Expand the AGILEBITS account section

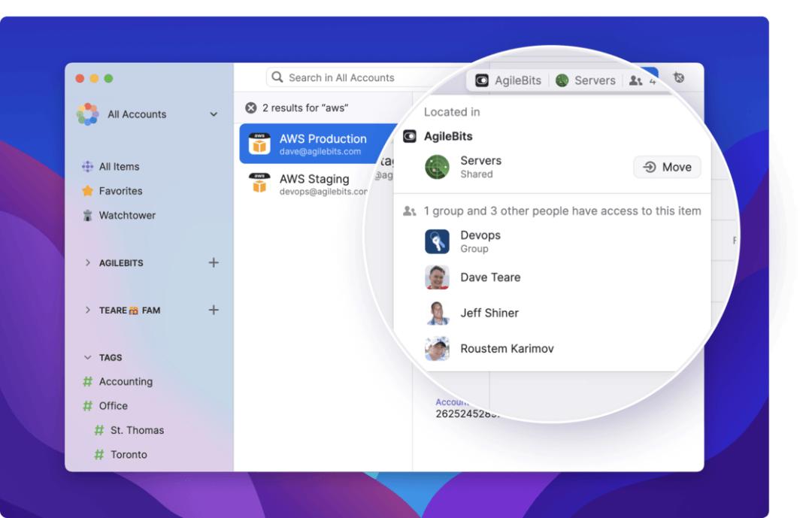(87, 263)
